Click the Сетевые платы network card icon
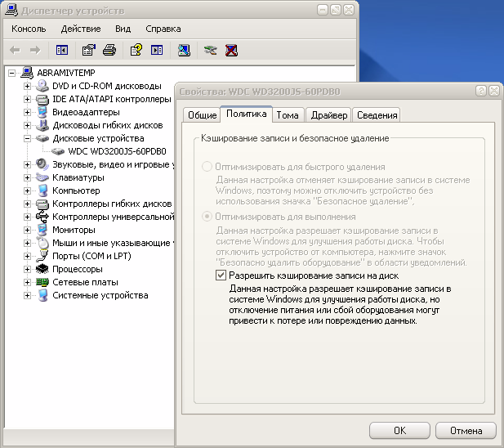Image resolution: width=504 pixels, height=448 pixels. tap(42, 282)
